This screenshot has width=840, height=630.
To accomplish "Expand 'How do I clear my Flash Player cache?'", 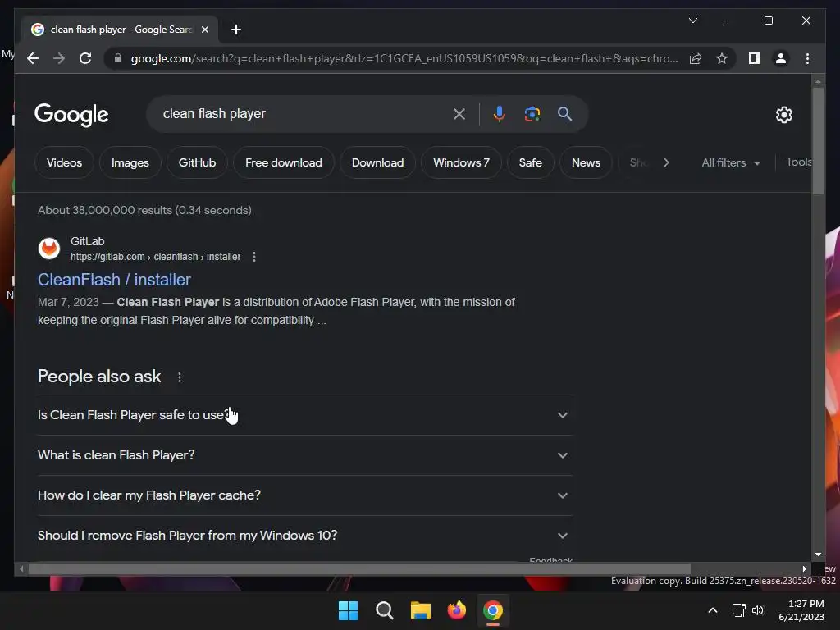I will point(304,495).
